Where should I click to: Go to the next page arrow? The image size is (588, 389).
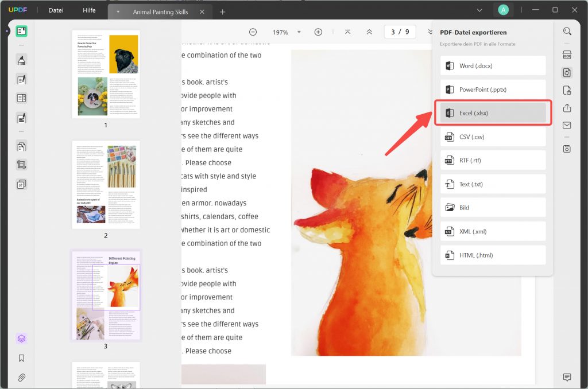click(x=430, y=32)
